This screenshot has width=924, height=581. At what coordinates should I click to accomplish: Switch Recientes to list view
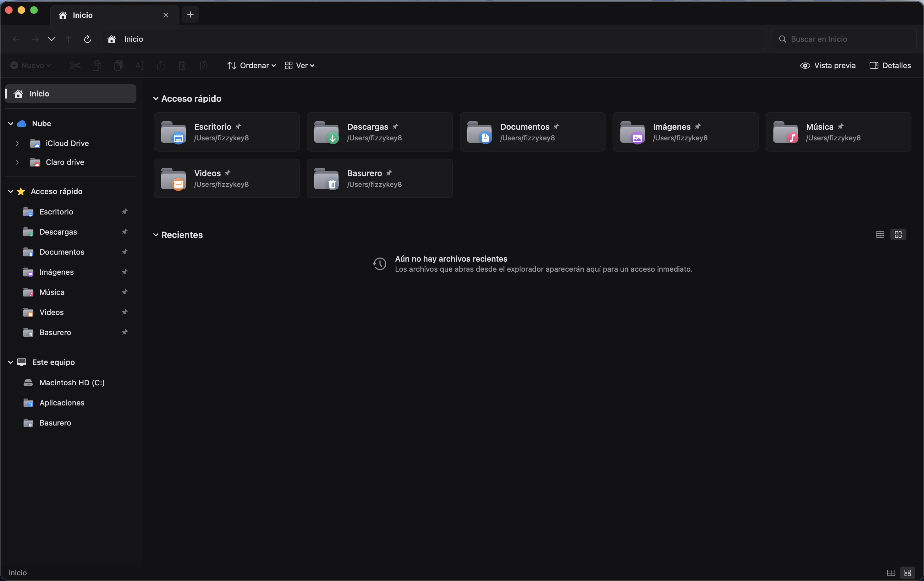[x=880, y=234]
